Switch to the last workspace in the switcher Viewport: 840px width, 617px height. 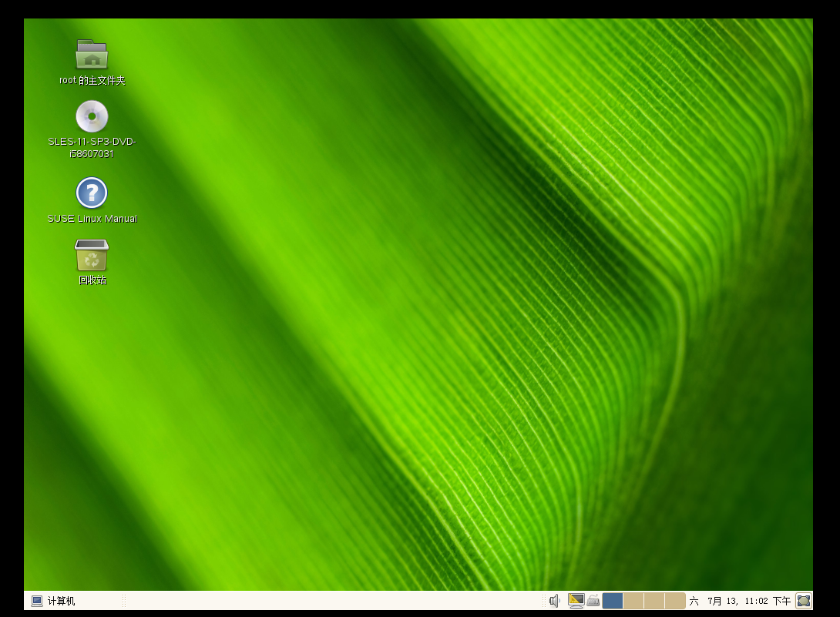[x=676, y=600]
